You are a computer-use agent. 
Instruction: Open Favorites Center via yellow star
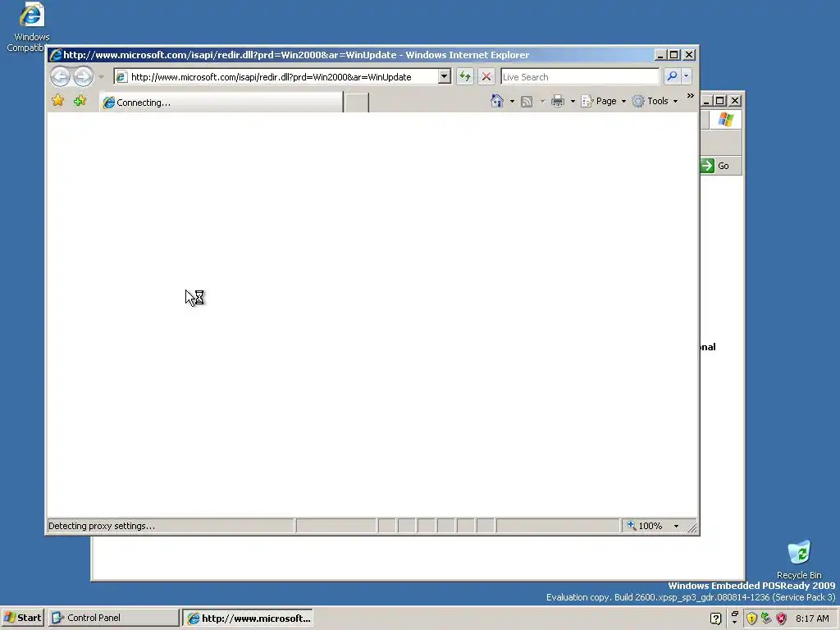pyautogui.click(x=58, y=100)
